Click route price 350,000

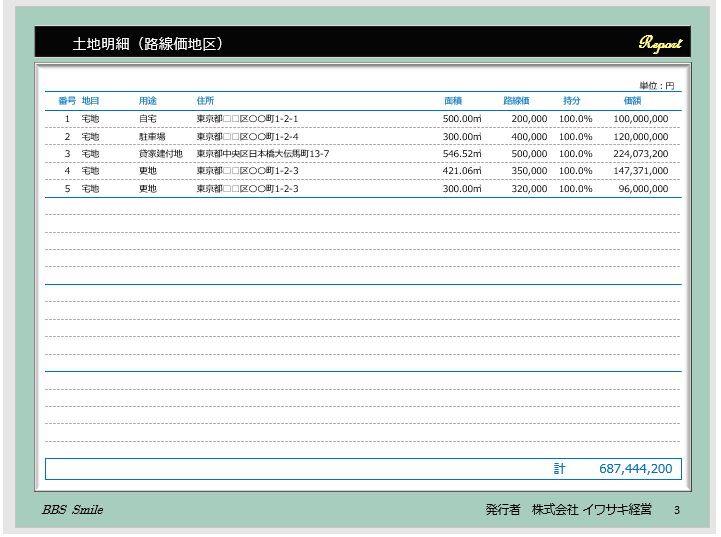[529, 171]
